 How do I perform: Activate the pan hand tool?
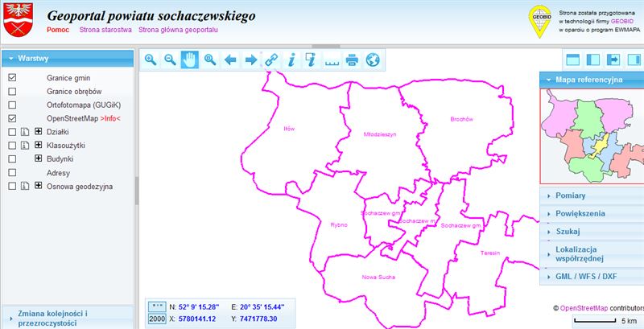pyautogui.click(x=190, y=60)
